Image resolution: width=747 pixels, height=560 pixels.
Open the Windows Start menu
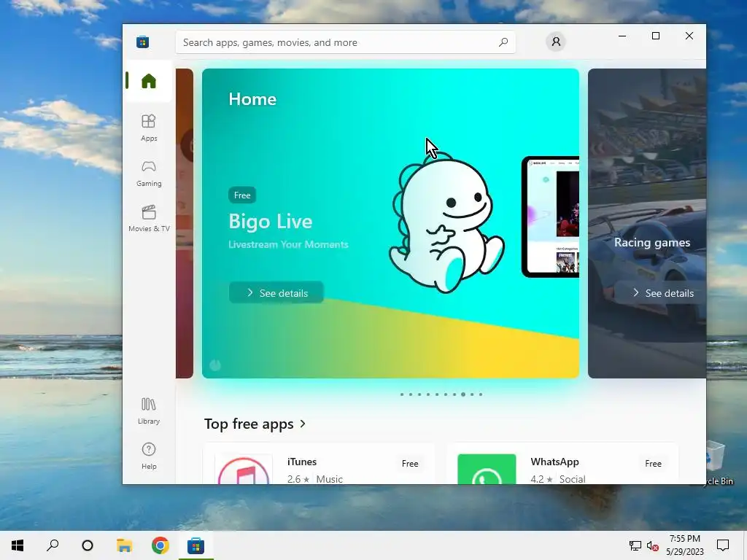click(18, 545)
